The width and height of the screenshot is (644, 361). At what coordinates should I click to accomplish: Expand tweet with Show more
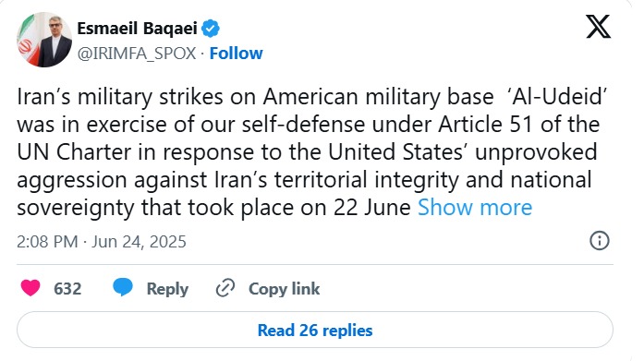click(x=475, y=207)
